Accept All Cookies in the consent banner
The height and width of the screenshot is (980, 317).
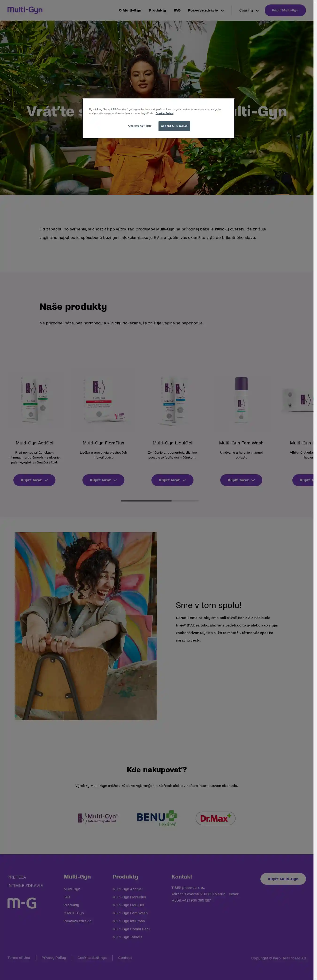(174, 126)
